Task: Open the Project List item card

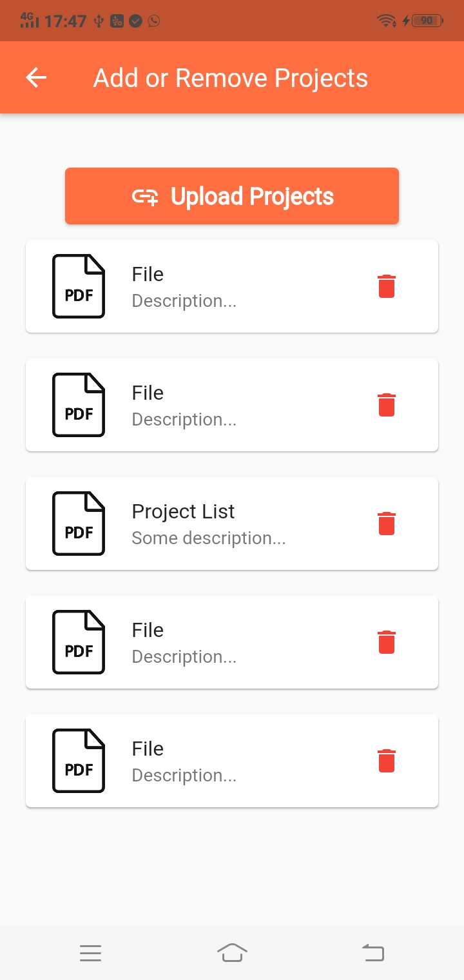Action: coord(232,524)
